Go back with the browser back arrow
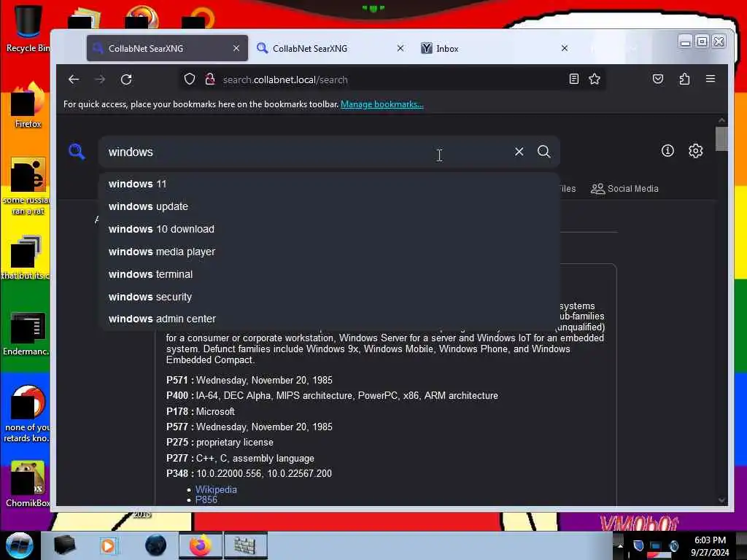Screen dimensions: 747x560 [74, 79]
